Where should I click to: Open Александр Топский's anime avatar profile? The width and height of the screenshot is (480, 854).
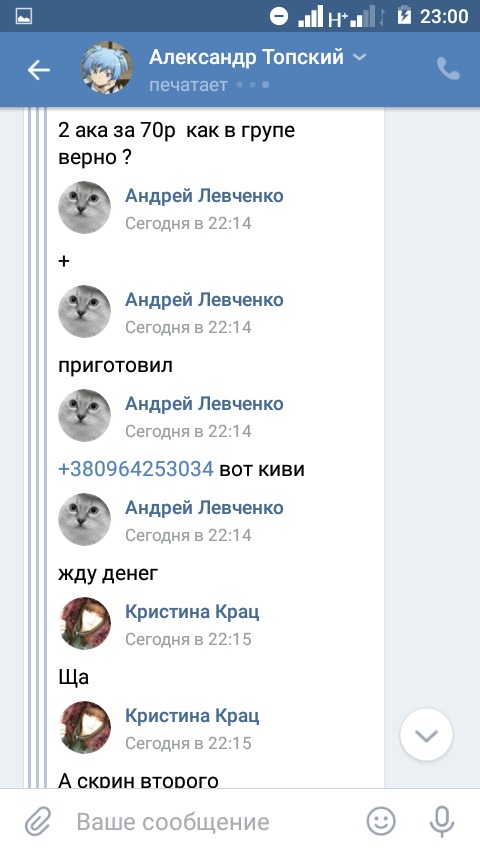point(107,68)
